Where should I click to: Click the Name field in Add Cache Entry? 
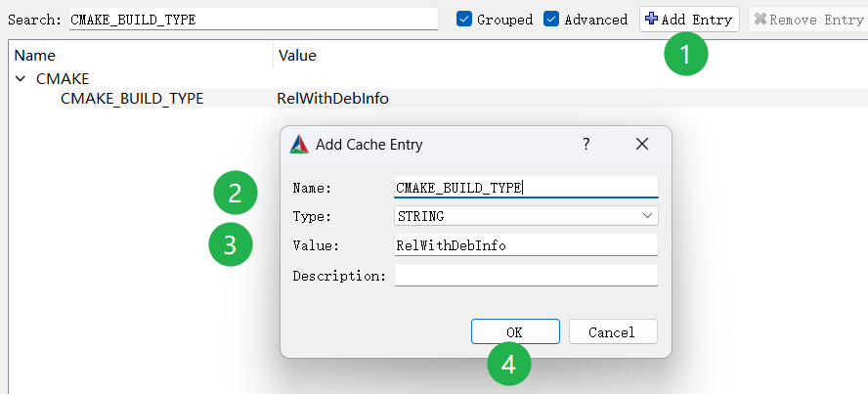coord(526,187)
